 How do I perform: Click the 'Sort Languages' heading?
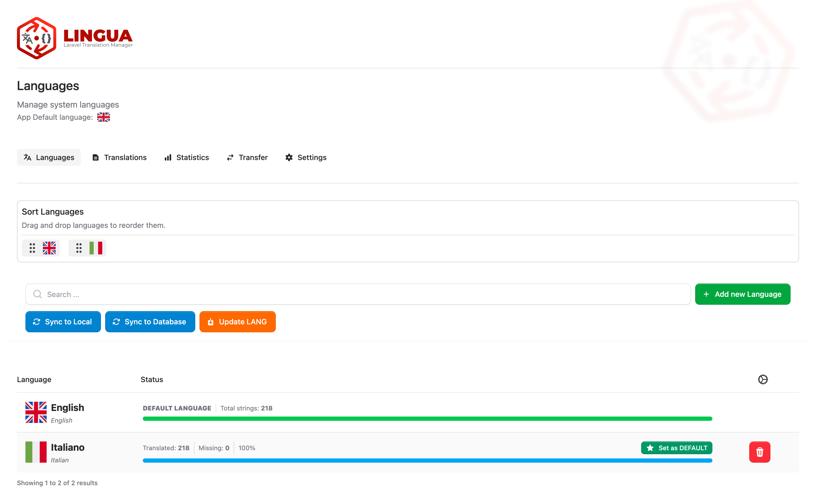pyautogui.click(x=53, y=212)
